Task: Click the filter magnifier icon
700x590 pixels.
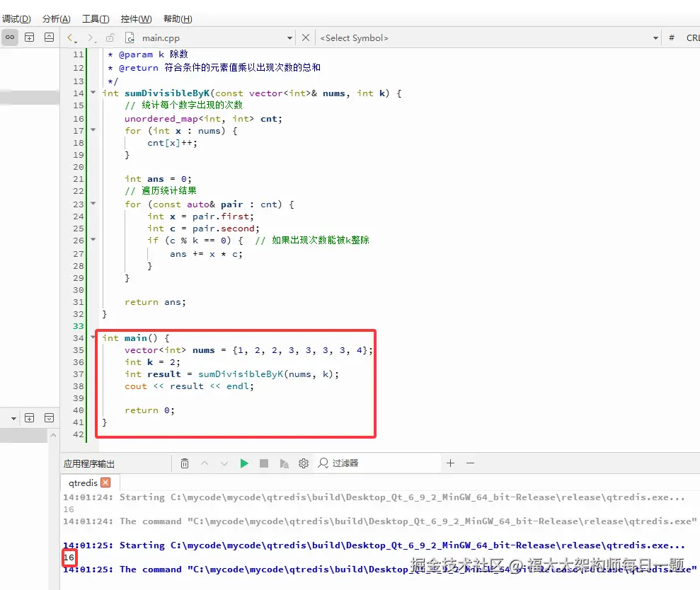Action: point(323,463)
